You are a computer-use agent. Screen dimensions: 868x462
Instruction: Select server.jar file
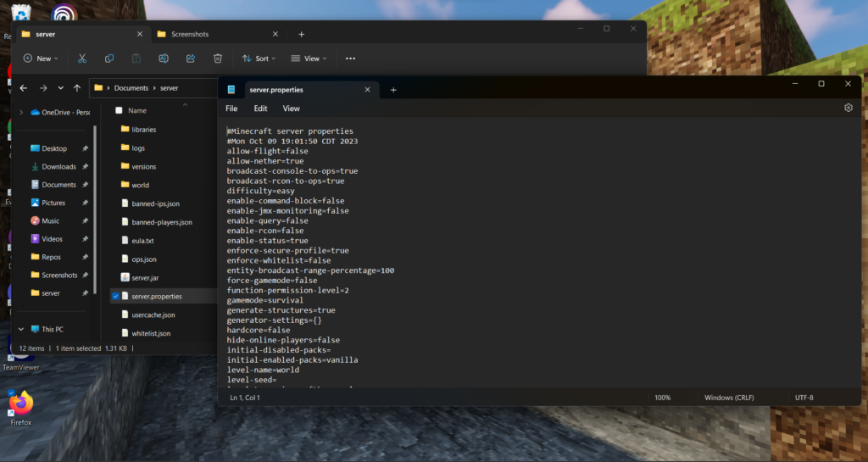click(x=145, y=278)
